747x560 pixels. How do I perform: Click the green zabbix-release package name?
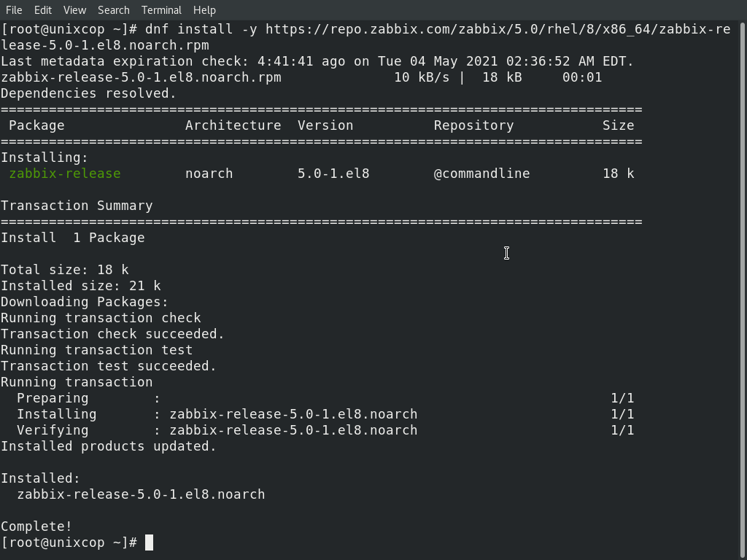[x=65, y=174]
